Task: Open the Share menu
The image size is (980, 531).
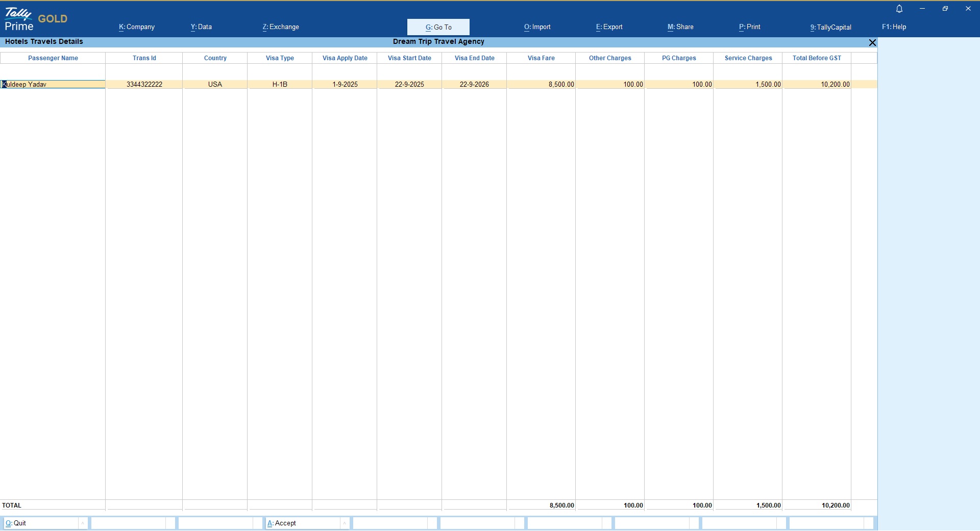Action: tap(680, 27)
